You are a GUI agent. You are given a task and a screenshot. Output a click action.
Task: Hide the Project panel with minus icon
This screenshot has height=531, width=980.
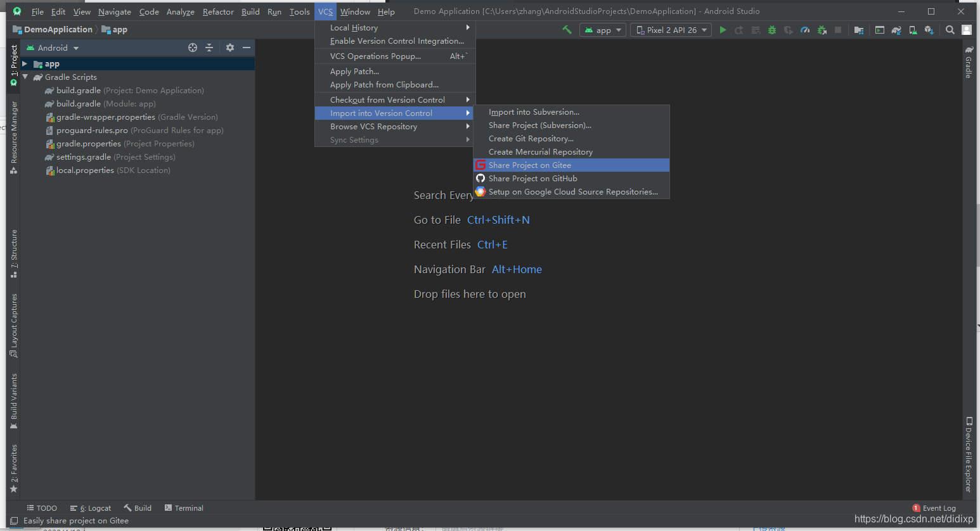pos(247,48)
